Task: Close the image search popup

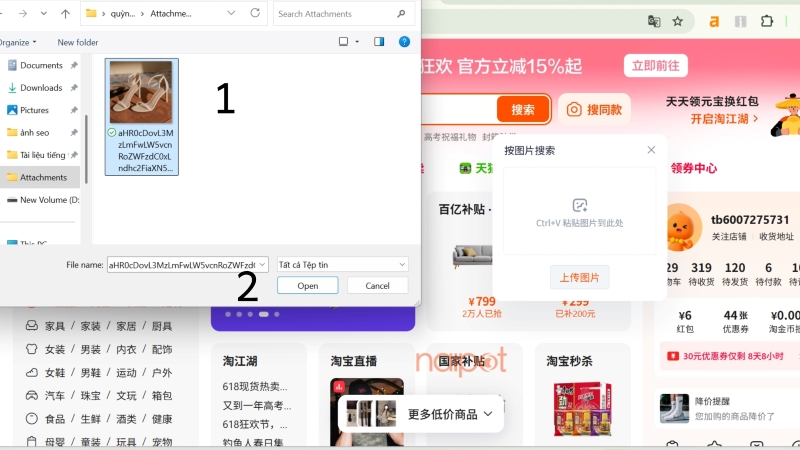Action: pos(651,150)
